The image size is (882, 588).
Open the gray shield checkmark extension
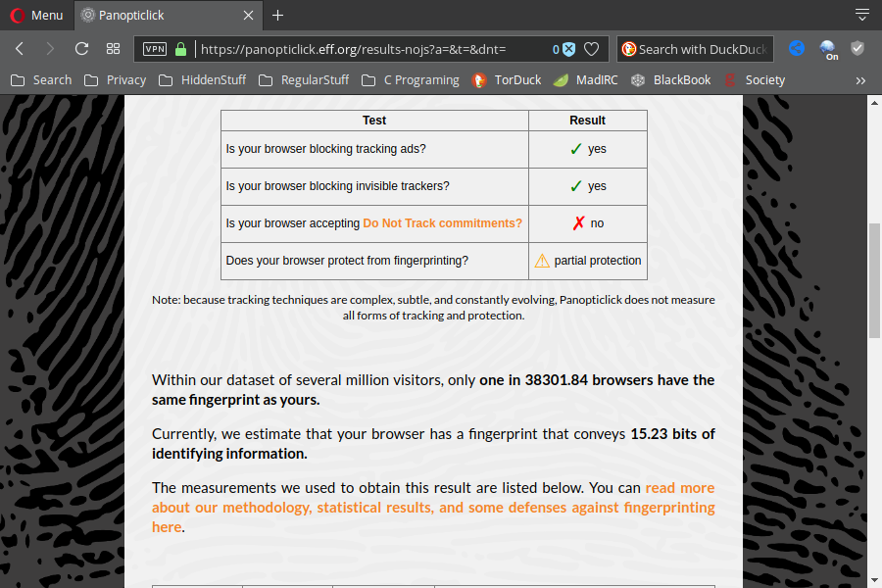pos(857,48)
